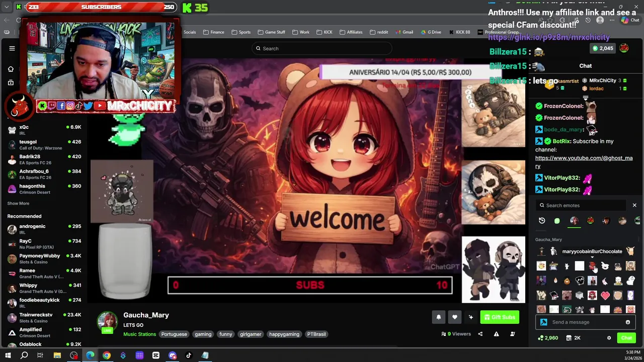Report the stream with the warning triangle icon
This screenshot has width=644, height=362.
[x=496, y=334]
